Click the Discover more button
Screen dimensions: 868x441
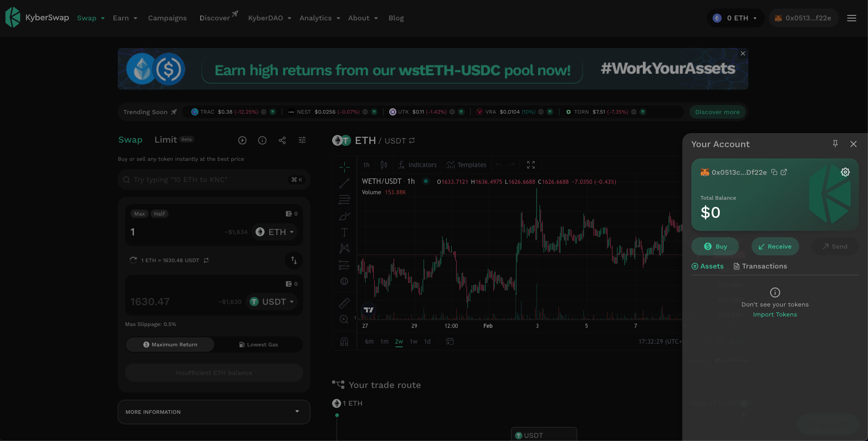point(717,112)
